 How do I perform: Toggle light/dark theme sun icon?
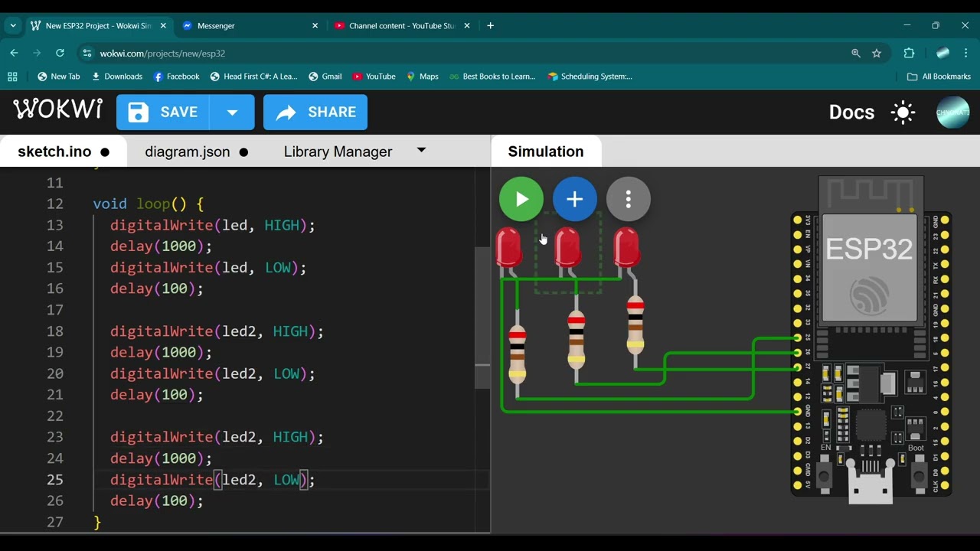(903, 112)
